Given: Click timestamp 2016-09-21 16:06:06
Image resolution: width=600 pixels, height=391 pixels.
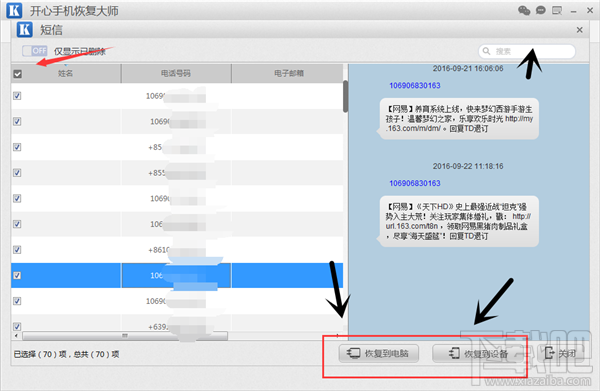Looking at the screenshot, I should coord(468,68).
